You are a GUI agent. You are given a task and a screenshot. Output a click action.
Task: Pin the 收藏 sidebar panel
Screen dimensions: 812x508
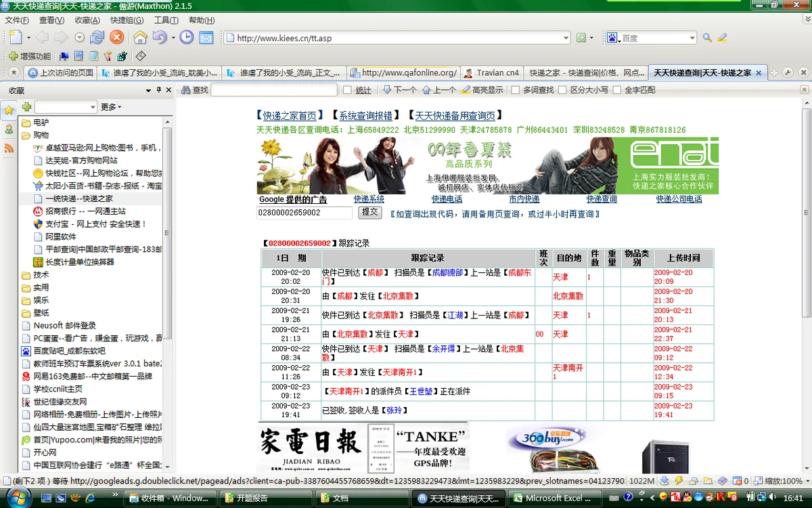coord(158,90)
